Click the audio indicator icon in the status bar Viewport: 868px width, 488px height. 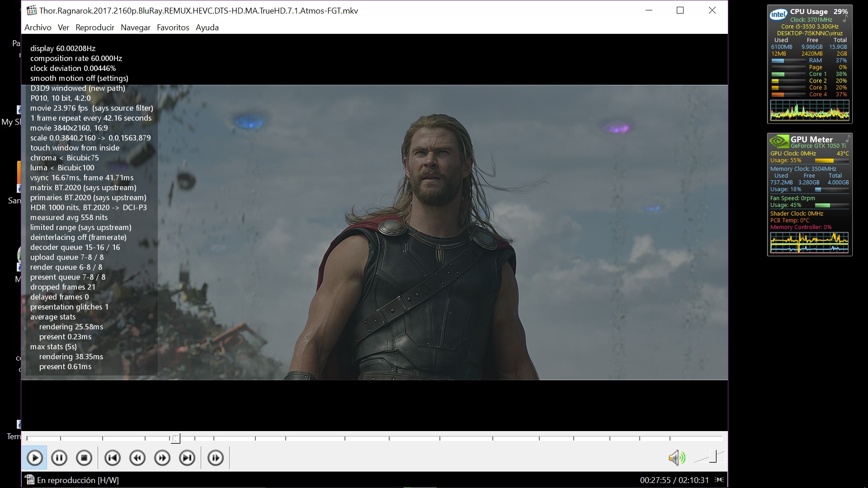pos(720,480)
